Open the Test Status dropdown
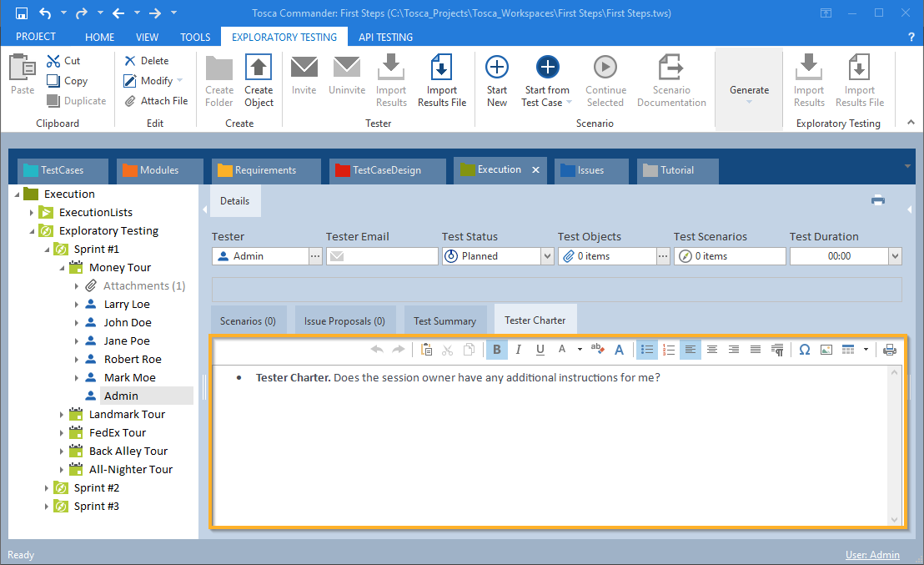924x565 pixels. tap(547, 256)
